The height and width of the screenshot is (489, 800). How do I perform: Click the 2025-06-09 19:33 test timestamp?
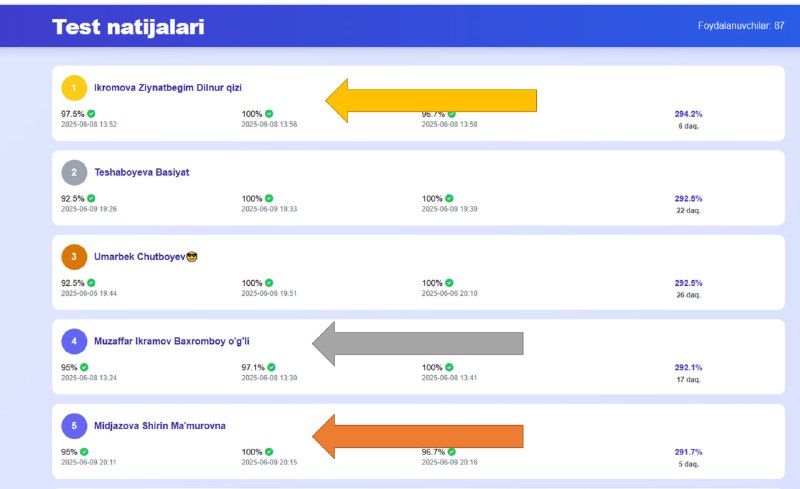pos(269,209)
